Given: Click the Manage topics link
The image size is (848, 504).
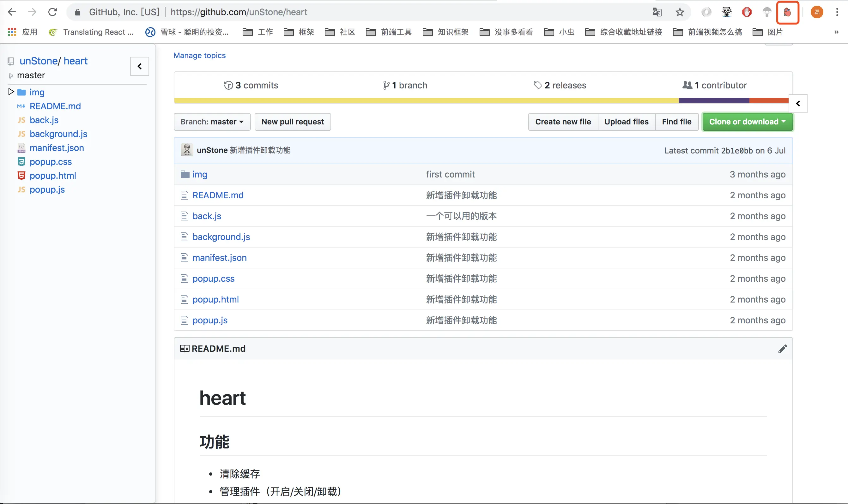Looking at the screenshot, I should (x=199, y=55).
